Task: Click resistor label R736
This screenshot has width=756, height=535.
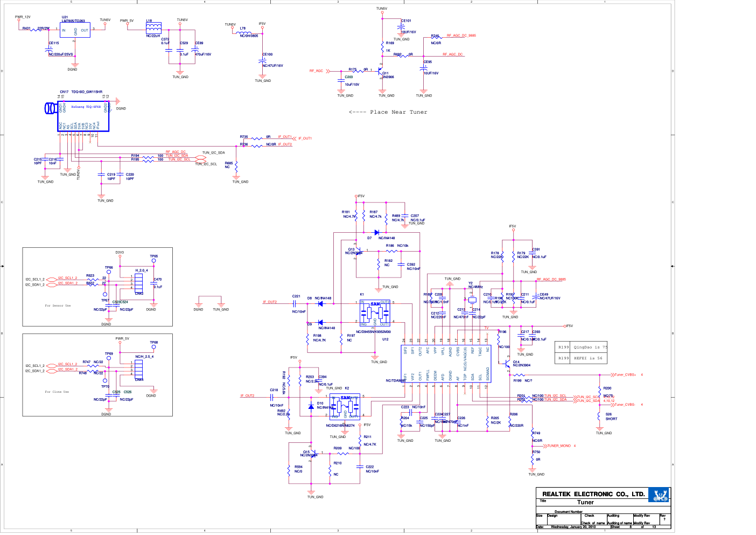Action: [244, 144]
